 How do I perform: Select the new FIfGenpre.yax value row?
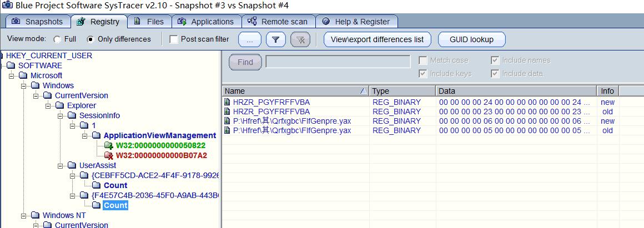[421, 121]
